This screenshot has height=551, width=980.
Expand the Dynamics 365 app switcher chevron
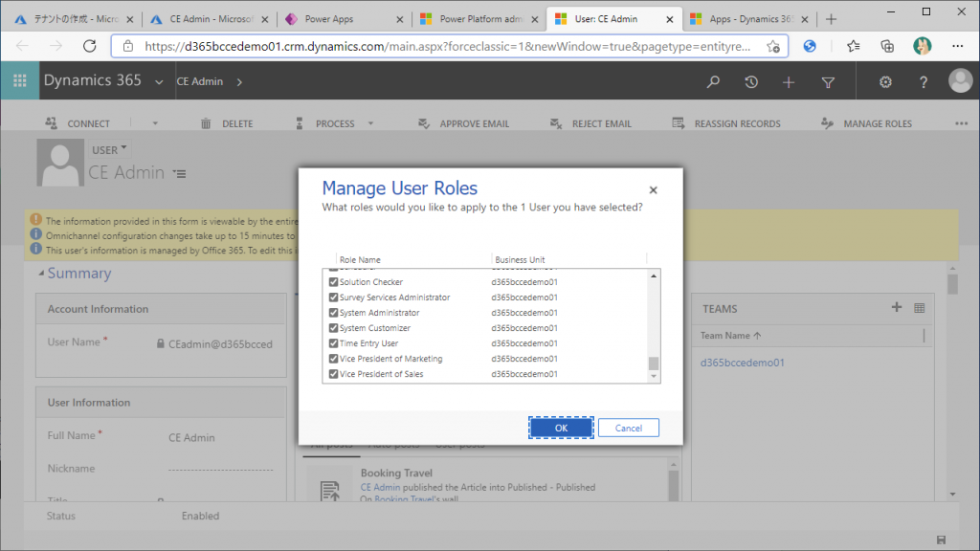point(159,82)
